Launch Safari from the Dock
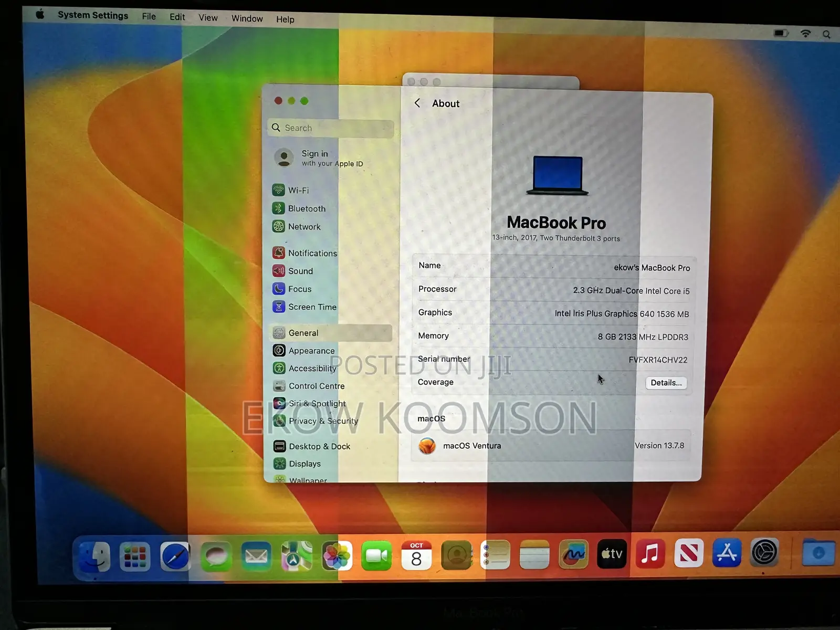The height and width of the screenshot is (630, 840). [175, 556]
